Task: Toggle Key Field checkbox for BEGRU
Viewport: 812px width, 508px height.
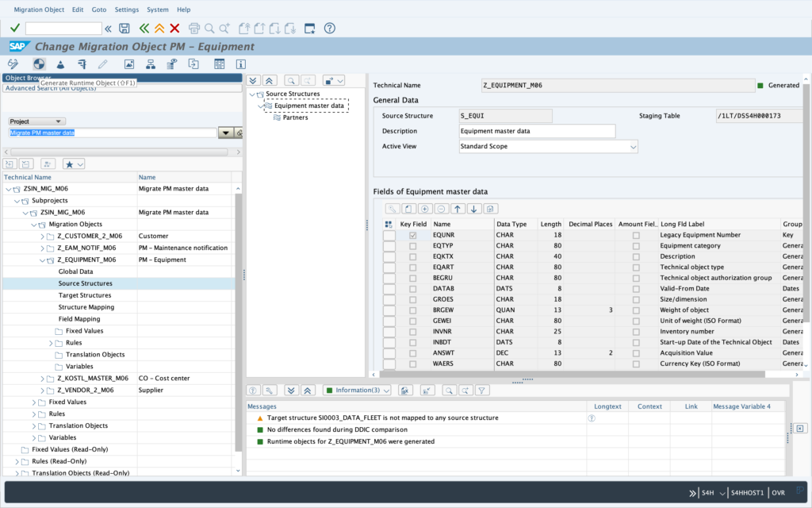Action: click(x=412, y=279)
